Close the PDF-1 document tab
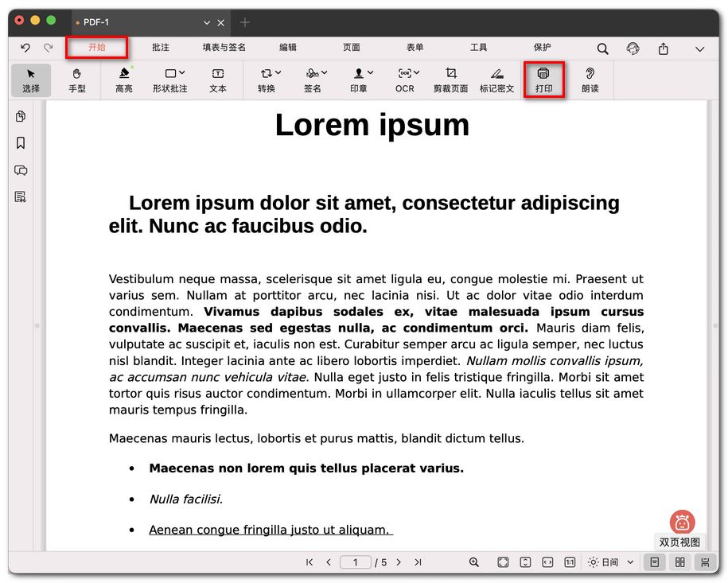Viewport: 728px width, 583px height. 221,23
